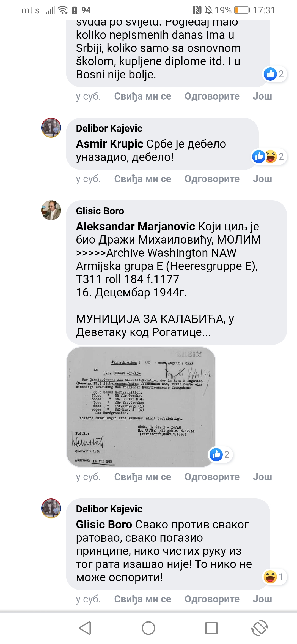
Task: View laughing reaction on 'Свако против сваког' comment
Action: [x=274, y=577]
